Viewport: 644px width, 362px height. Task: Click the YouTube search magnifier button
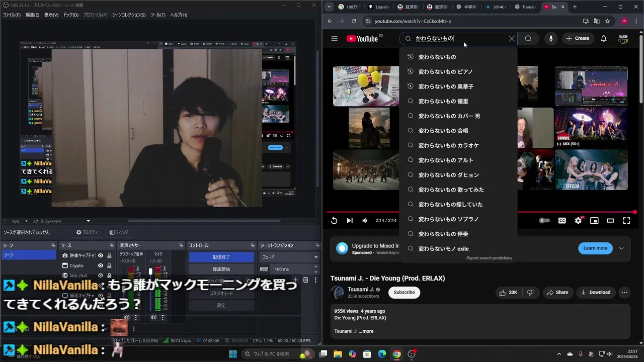528,38
